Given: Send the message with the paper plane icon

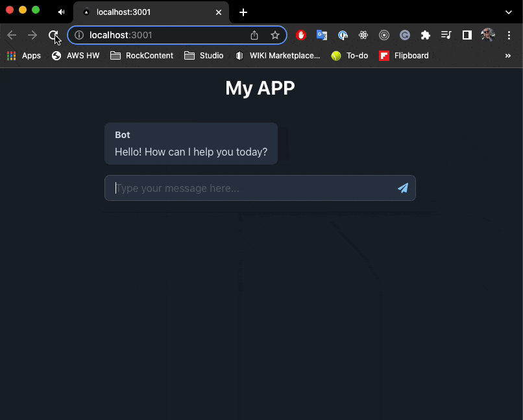Looking at the screenshot, I should click(403, 188).
